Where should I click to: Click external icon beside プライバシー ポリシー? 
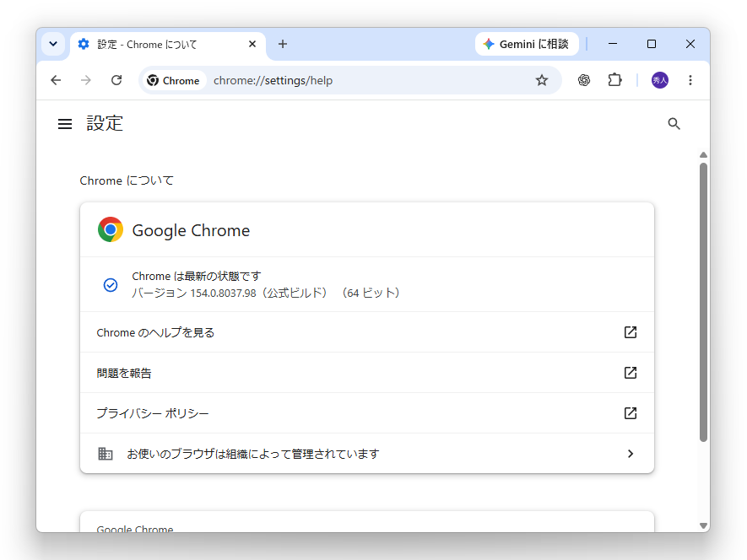pos(631,413)
